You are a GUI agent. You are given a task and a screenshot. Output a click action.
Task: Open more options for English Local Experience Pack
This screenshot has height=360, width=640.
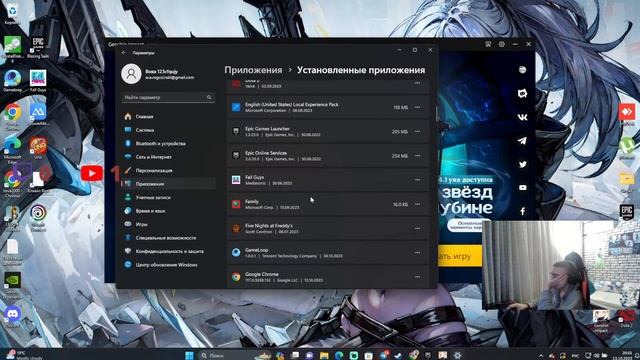coord(417,107)
